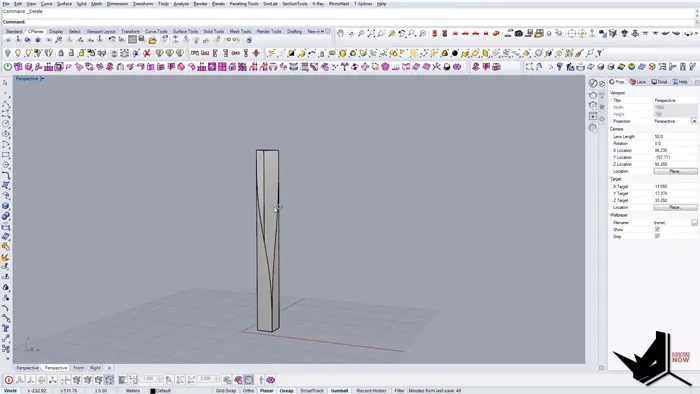Open the Default layer selector in status bar
The image size is (700, 394).
tap(163, 391)
